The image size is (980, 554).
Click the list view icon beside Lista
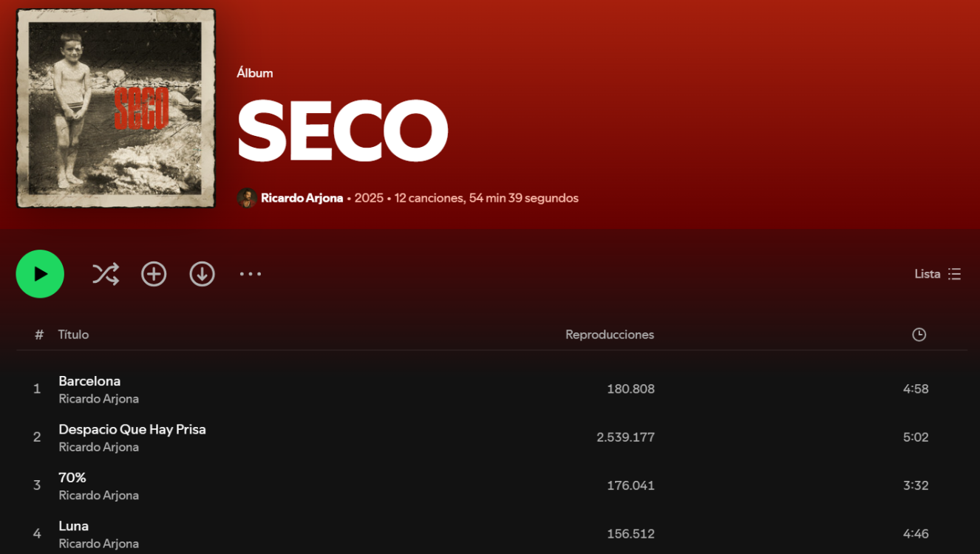point(955,273)
